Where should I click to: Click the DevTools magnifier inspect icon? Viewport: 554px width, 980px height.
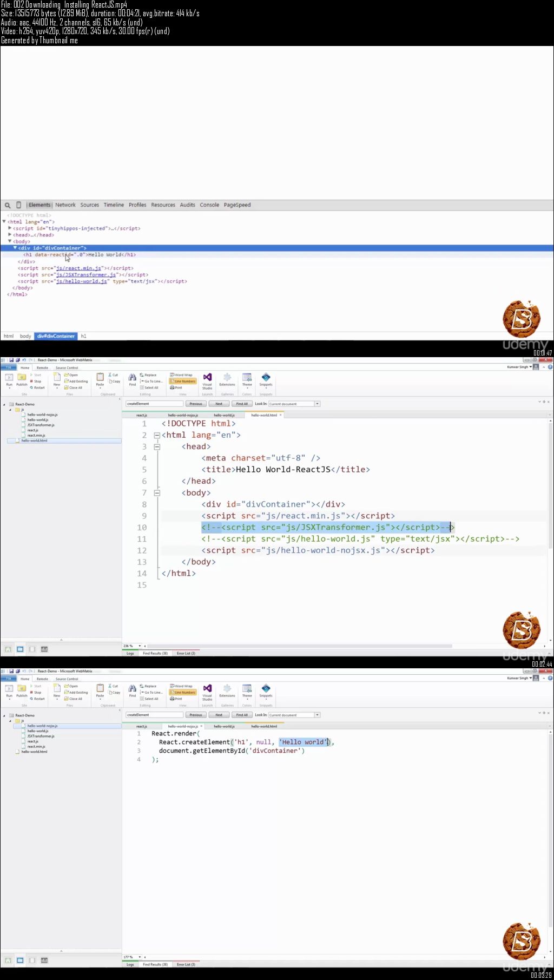coord(8,205)
